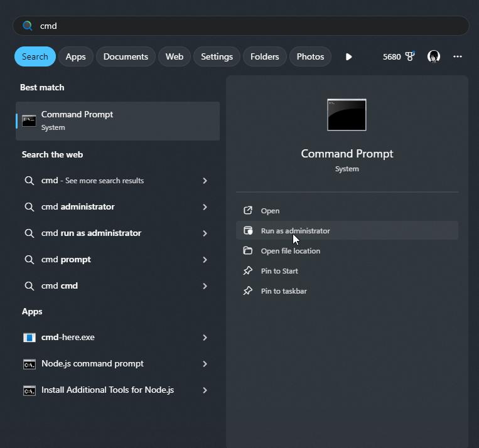Click the cmd-here.exe app icon
479x448 pixels.
point(30,338)
